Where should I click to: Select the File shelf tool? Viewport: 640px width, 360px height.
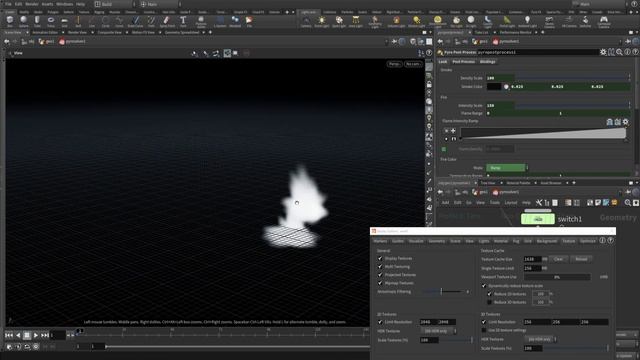click(x=249, y=21)
